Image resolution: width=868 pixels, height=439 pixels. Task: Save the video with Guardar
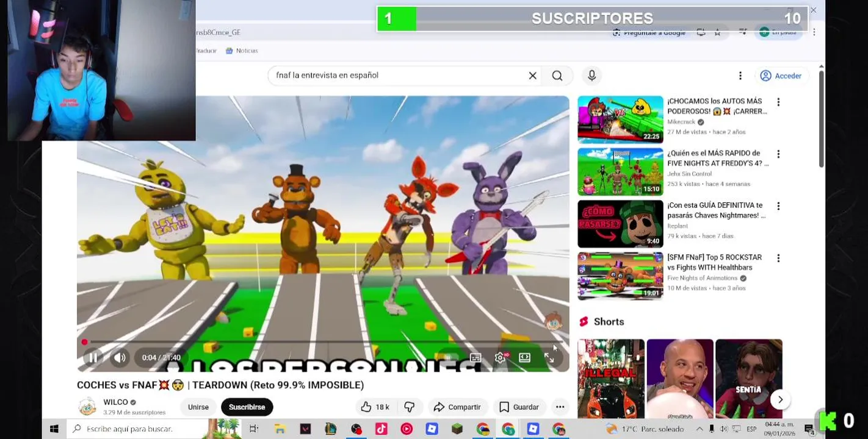coord(519,407)
